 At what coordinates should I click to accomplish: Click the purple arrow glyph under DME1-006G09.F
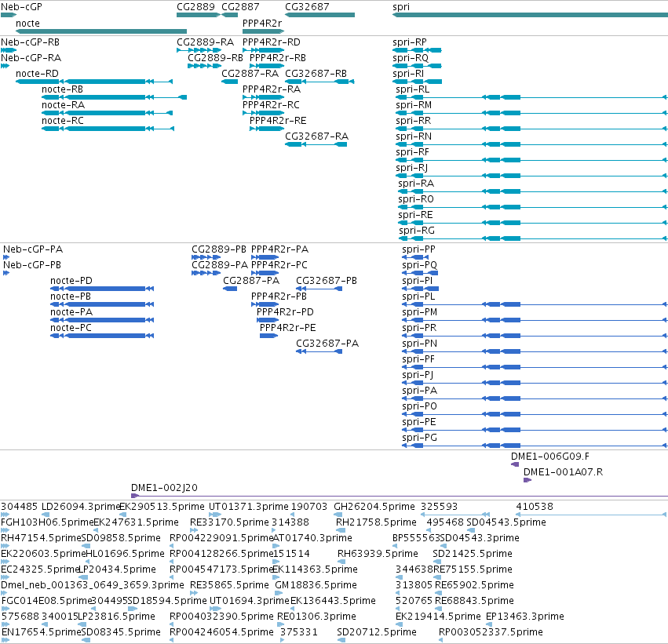(515, 464)
